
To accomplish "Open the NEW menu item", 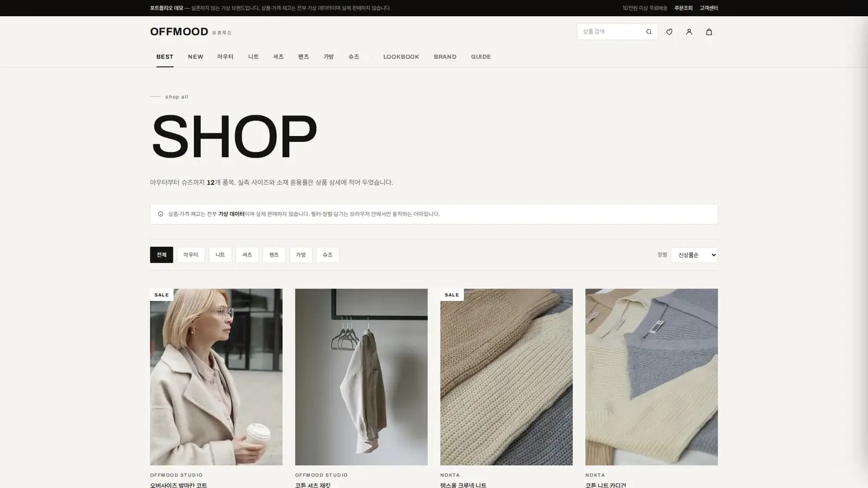I will (196, 57).
